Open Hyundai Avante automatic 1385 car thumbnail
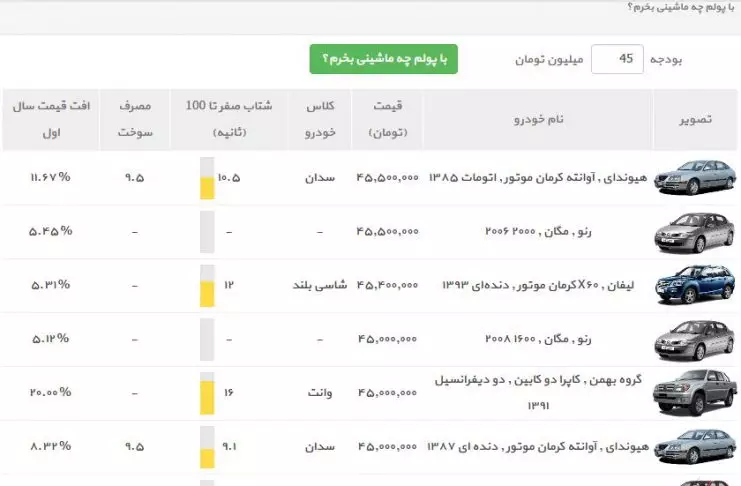This screenshot has height=486, width=741. pyautogui.click(x=695, y=178)
